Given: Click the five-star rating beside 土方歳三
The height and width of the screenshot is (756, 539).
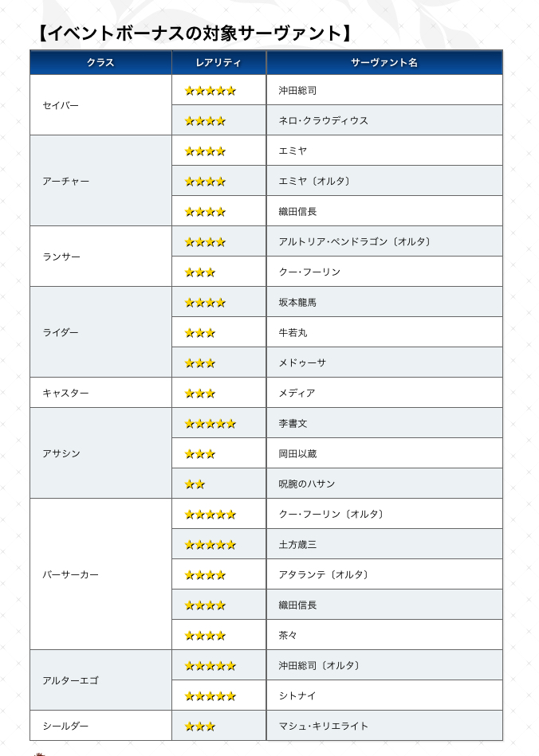Looking at the screenshot, I should point(210,545).
